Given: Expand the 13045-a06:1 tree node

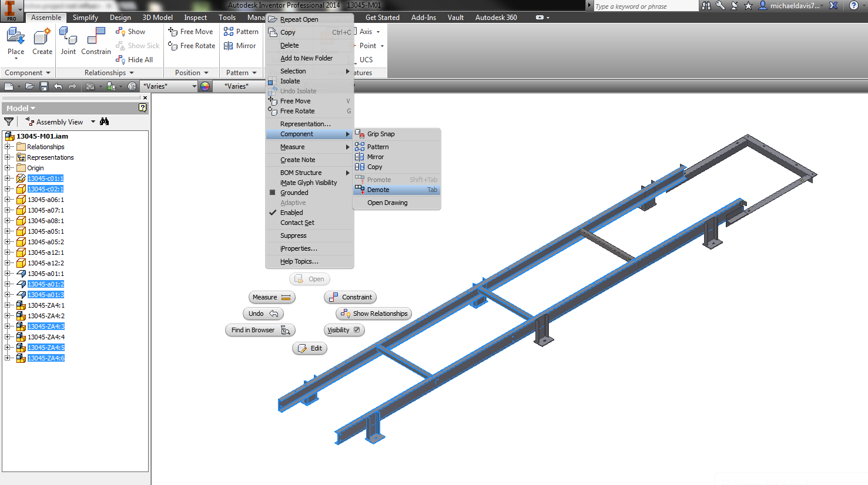Looking at the screenshot, I should [x=8, y=200].
